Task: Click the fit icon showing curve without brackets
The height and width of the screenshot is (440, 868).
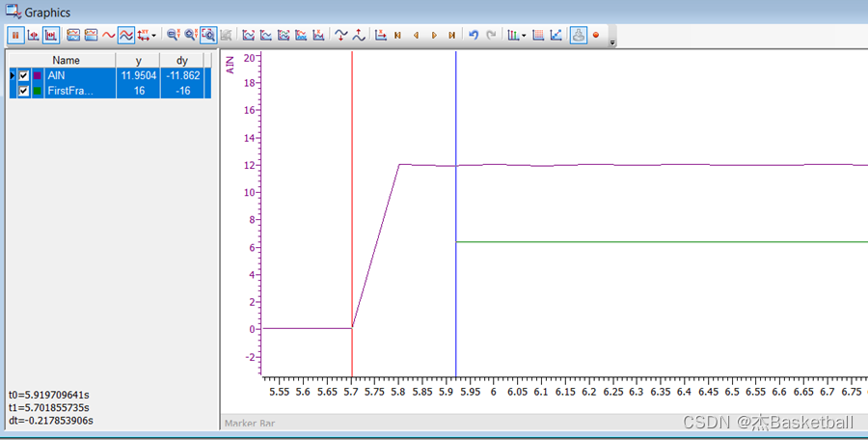Action: (x=266, y=35)
